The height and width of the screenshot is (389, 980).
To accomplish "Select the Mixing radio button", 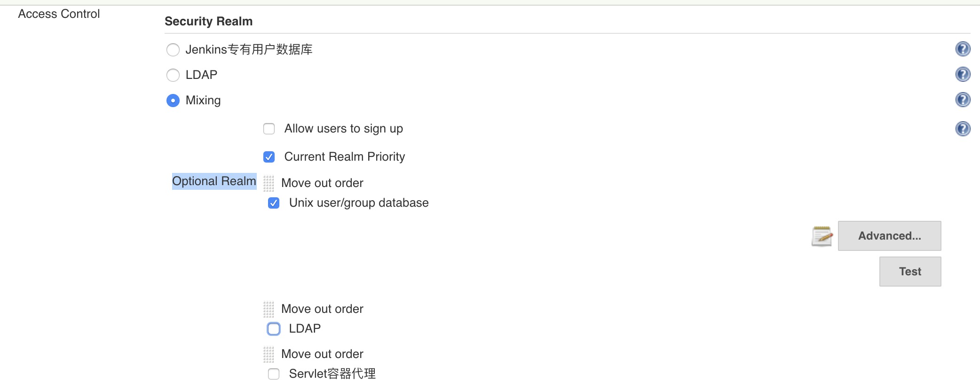I will click(x=173, y=101).
